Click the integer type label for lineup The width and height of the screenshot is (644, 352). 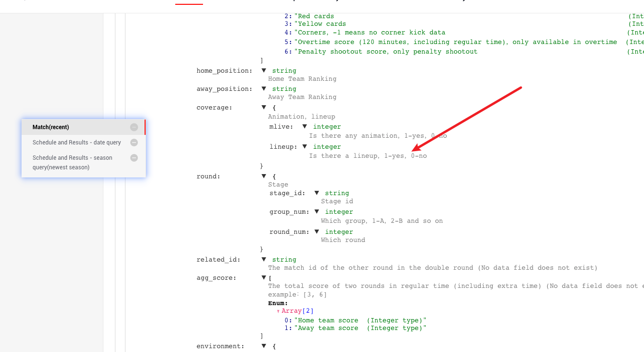point(327,147)
